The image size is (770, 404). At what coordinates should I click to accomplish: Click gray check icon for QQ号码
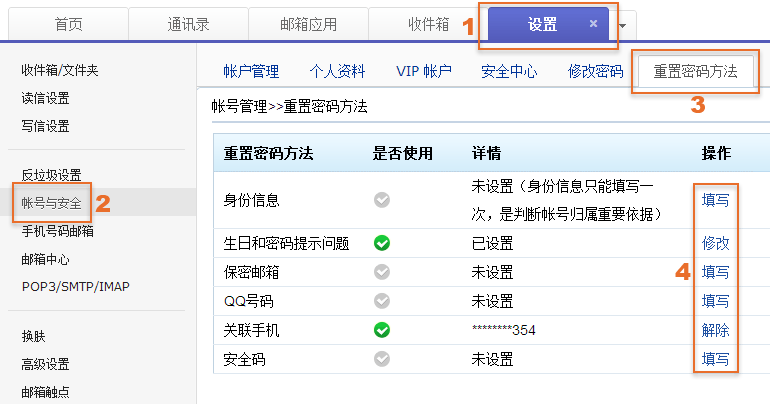pyautogui.click(x=381, y=300)
